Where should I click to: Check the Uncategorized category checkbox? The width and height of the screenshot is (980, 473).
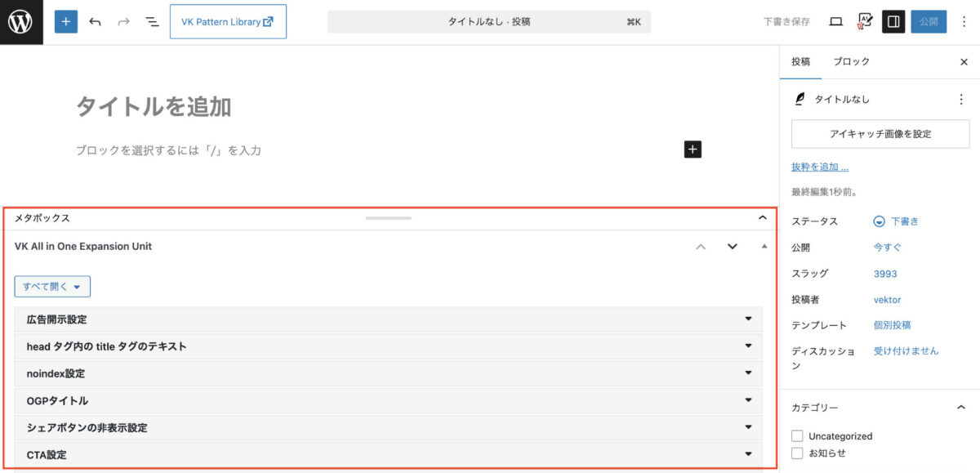pos(797,436)
